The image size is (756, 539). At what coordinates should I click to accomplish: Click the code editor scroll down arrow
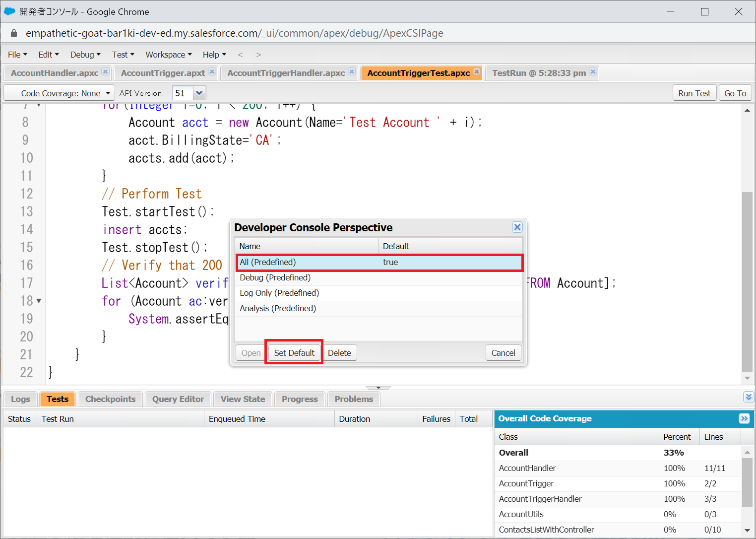747,378
